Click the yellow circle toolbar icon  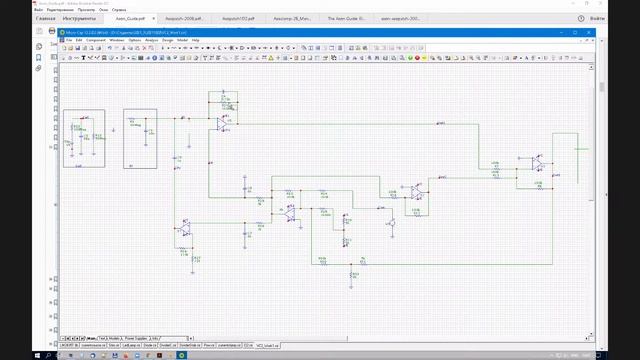[x=424, y=58]
